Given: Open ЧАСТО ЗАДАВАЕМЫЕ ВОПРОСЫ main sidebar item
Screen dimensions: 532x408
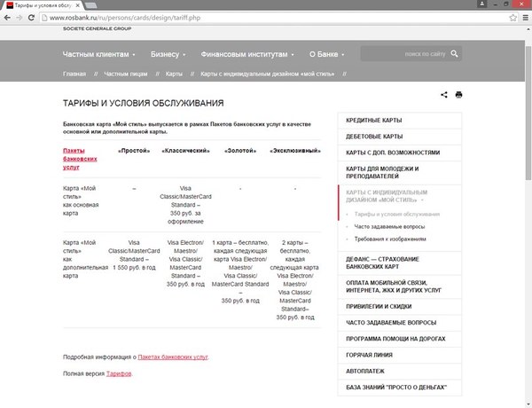Looking at the screenshot, I should pyautogui.click(x=400, y=323).
